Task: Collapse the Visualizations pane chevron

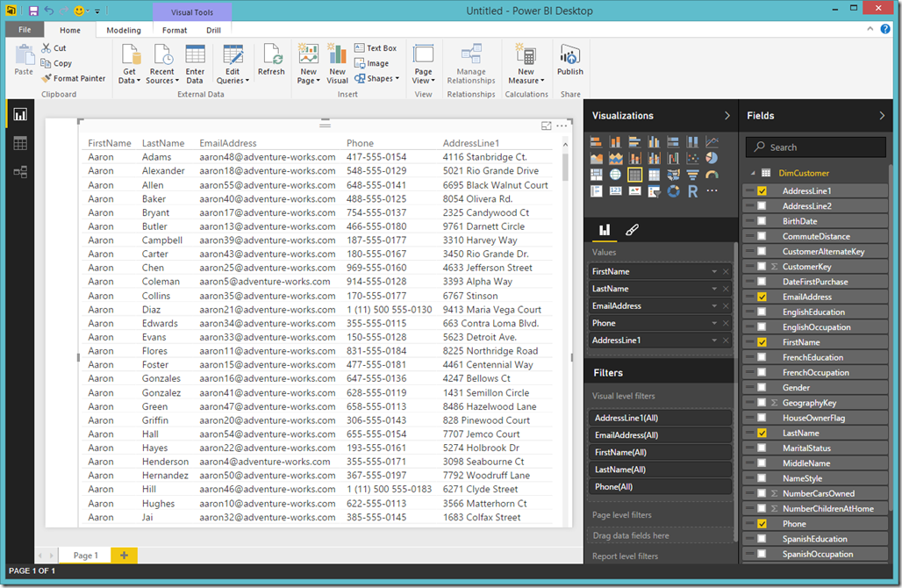Action: coord(727,116)
